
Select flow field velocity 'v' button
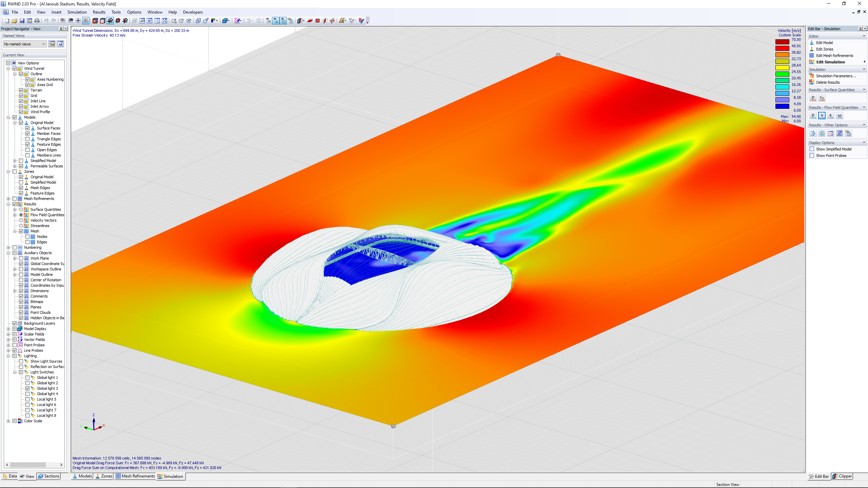[822, 115]
